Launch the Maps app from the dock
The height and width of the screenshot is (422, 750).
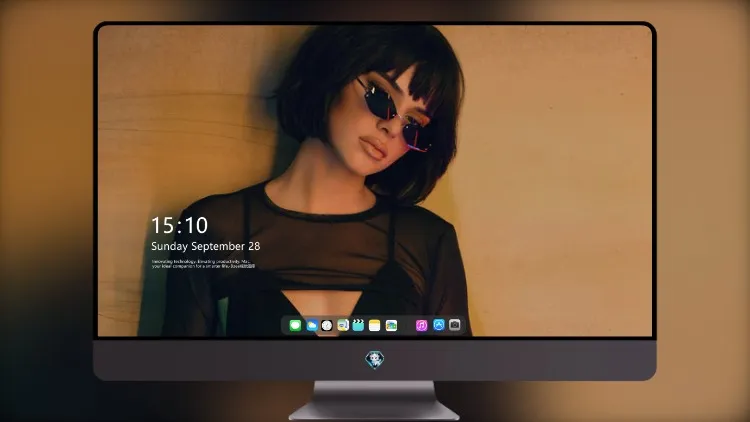tap(343, 325)
